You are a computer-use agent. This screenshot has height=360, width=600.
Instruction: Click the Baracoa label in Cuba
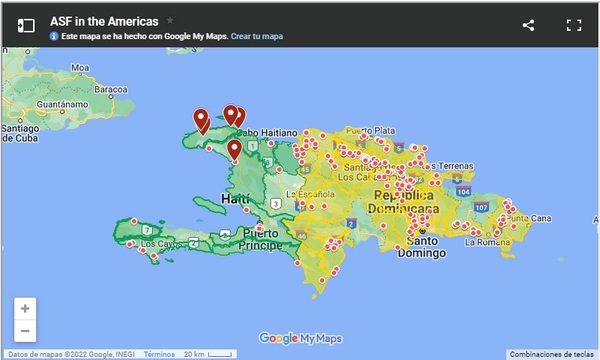pos(111,90)
